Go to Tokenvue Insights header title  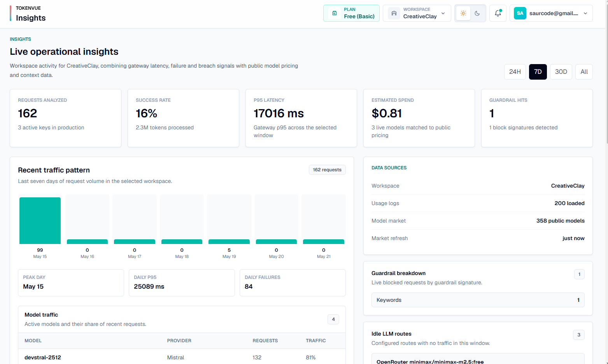[x=31, y=18]
